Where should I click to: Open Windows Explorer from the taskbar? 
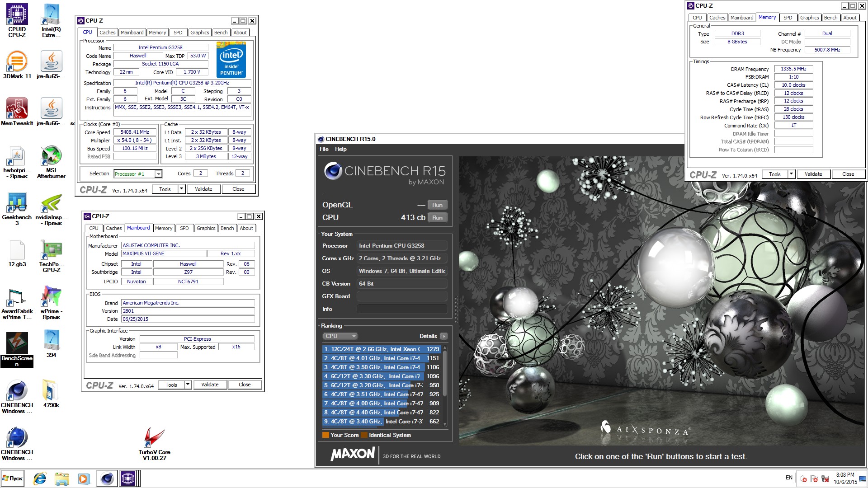pos(61,479)
